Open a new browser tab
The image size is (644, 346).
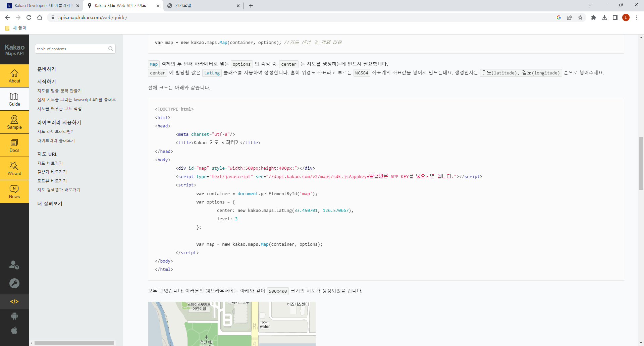click(x=251, y=6)
